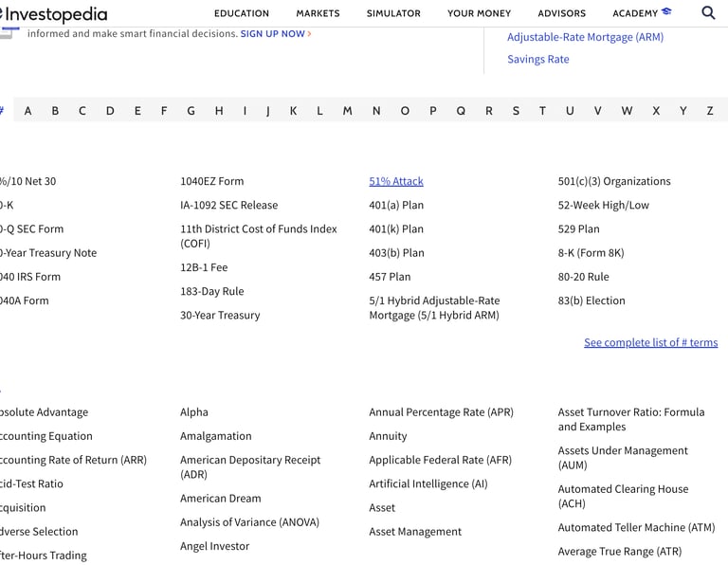
Task: Jump to letter H terms
Action: coord(219,111)
